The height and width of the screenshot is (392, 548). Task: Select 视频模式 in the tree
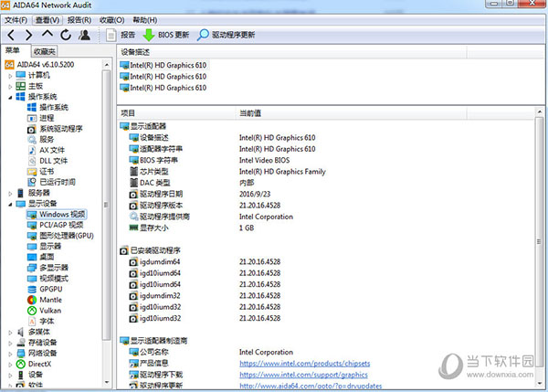(47, 279)
